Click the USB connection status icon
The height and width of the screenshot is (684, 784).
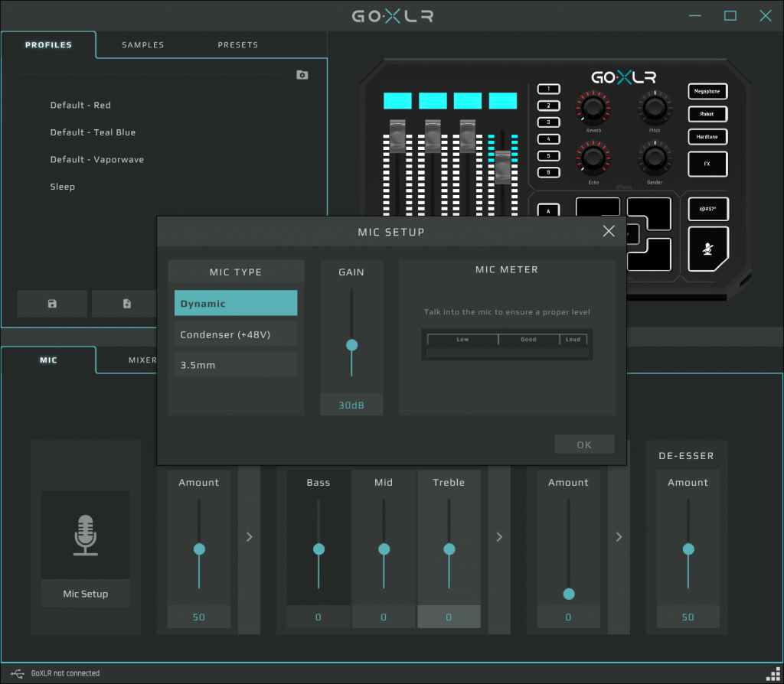[17, 673]
